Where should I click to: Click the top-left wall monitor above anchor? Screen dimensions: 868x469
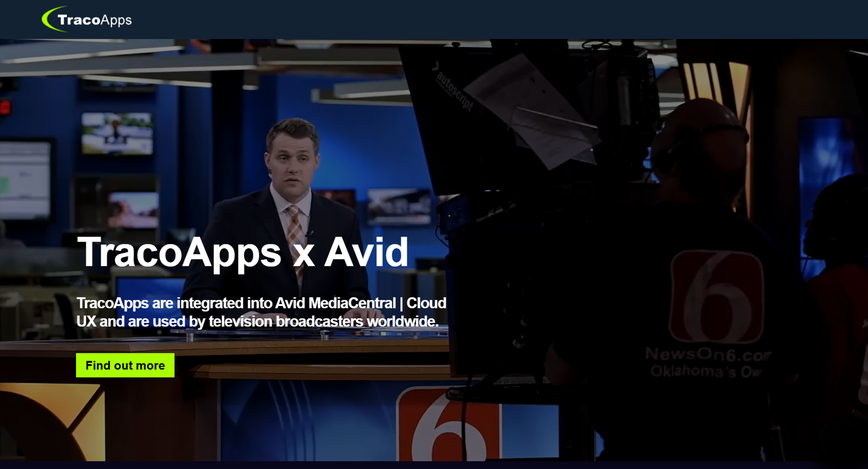coord(117,133)
